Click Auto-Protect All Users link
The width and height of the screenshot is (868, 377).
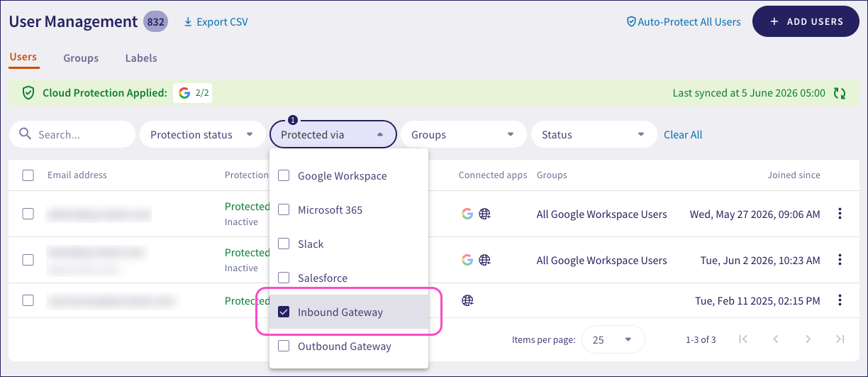[684, 22]
